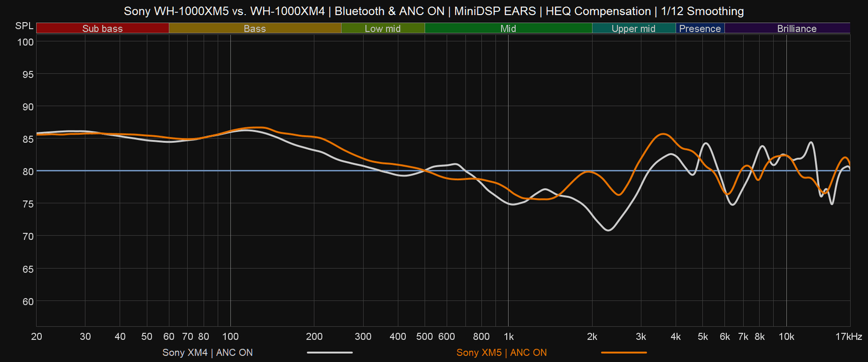This screenshot has width=868, height=362.
Task: Click the orange XM5 legend line swatch
Action: pyautogui.click(x=624, y=352)
